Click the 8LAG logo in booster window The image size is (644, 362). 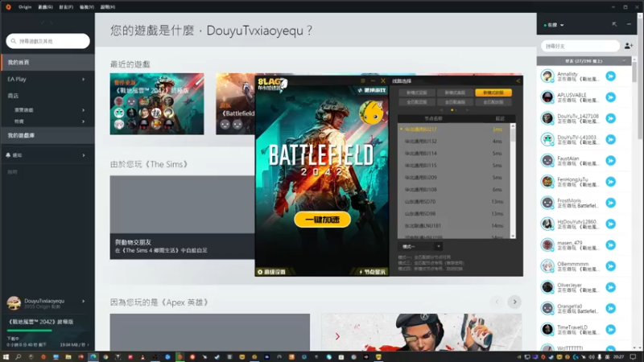(x=272, y=84)
